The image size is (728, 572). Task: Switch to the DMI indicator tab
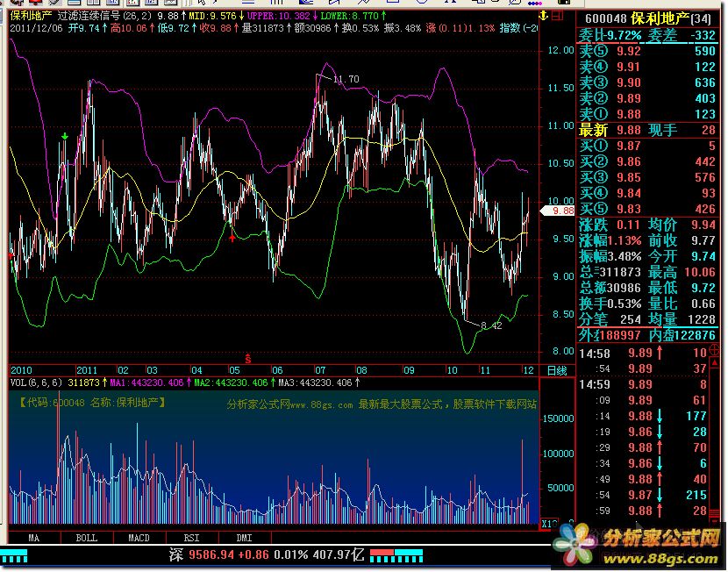click(244, 538)
